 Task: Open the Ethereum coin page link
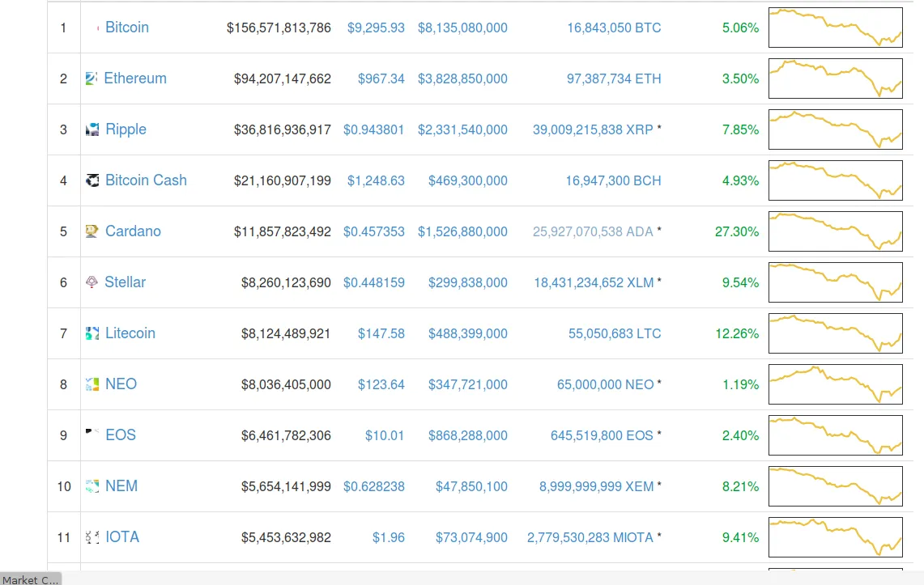tap(135, 78)
